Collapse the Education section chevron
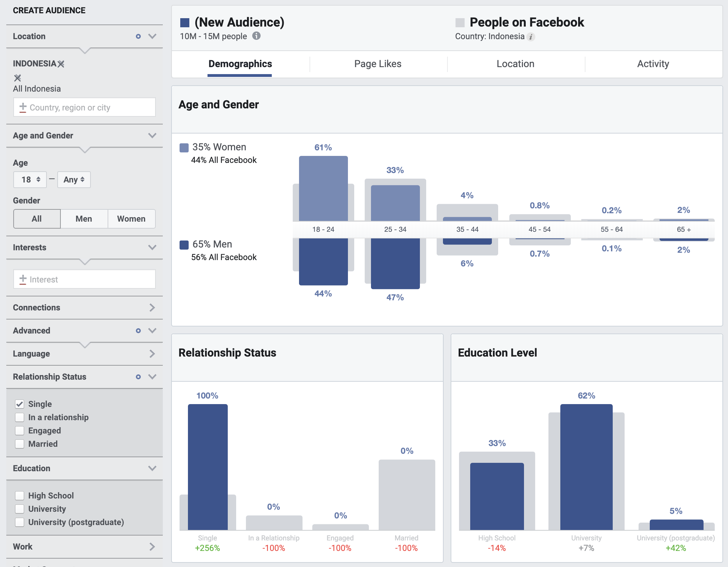The height and width of the screenshot is (567, 728). (152, 468)
